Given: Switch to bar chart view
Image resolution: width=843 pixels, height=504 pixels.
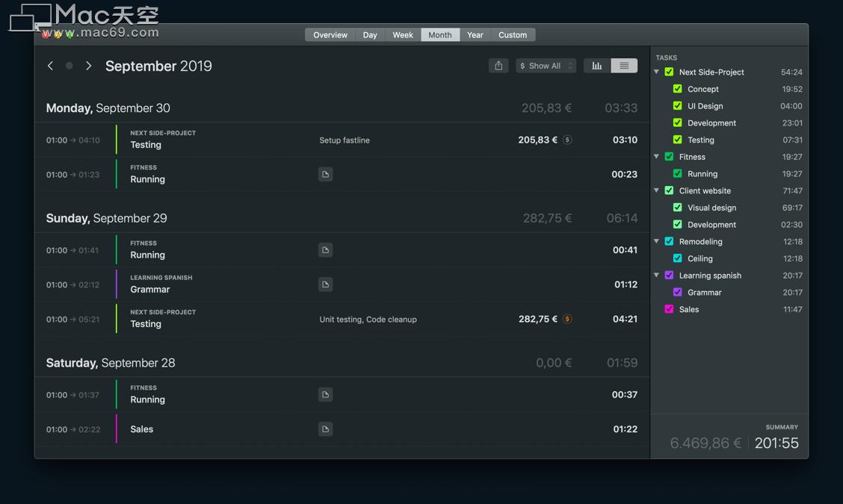Looking at the screenshot, I should 597,66.
